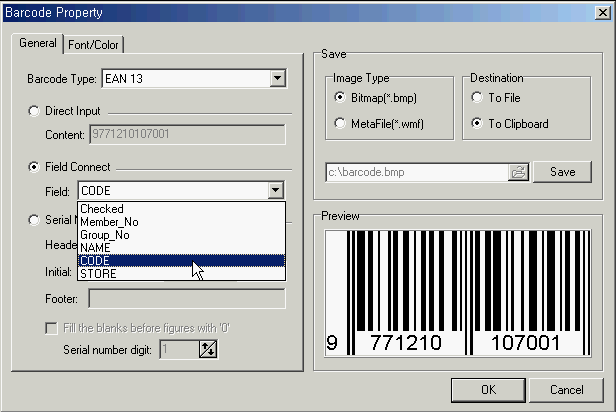Click the Serial number digit field

point(179,349)
